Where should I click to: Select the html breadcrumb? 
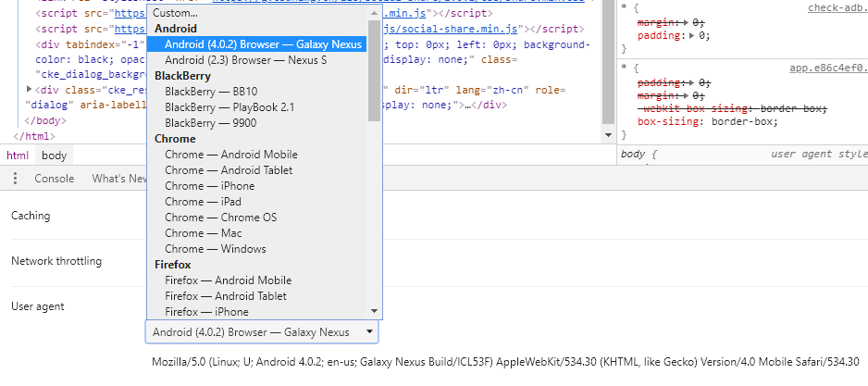point(18,156)
